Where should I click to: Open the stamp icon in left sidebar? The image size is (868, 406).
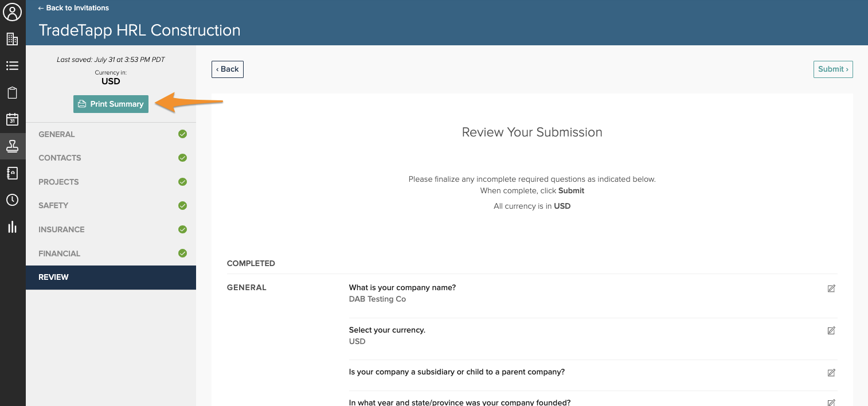click(x=12, y=146)
